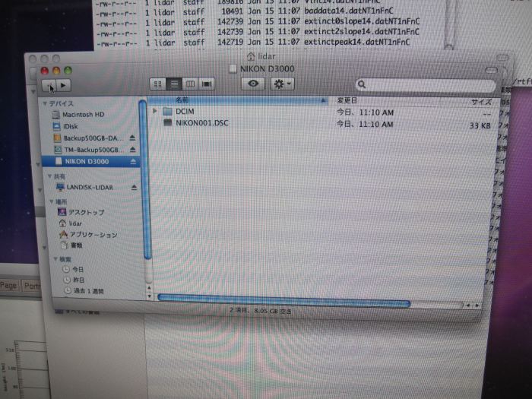Collapse the 共有 sidebar section
This screenshot has width=532, height=399.
coord(49,176)
